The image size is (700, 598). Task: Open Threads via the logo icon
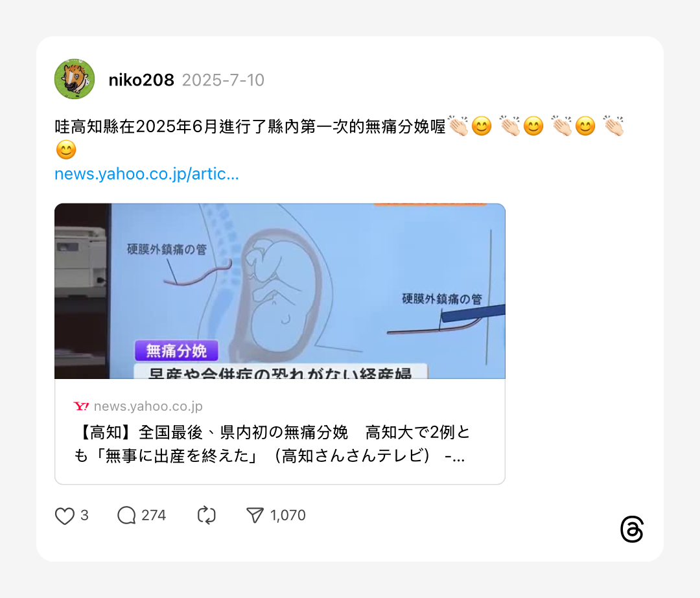click(x=632, y=529)
